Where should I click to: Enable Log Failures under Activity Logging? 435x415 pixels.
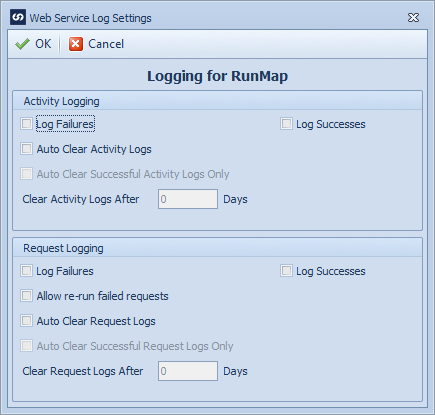pyautogui.click(x=26, y=124)
